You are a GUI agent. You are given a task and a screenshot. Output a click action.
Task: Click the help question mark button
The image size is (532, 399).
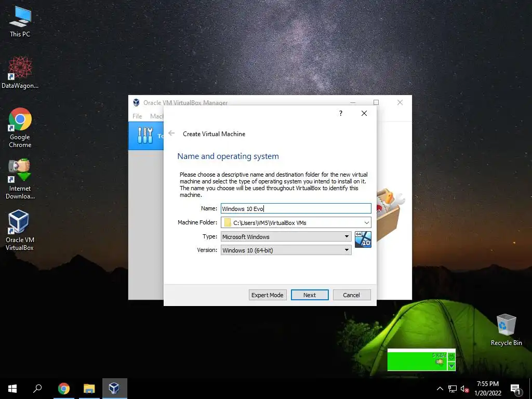point(341,113)
